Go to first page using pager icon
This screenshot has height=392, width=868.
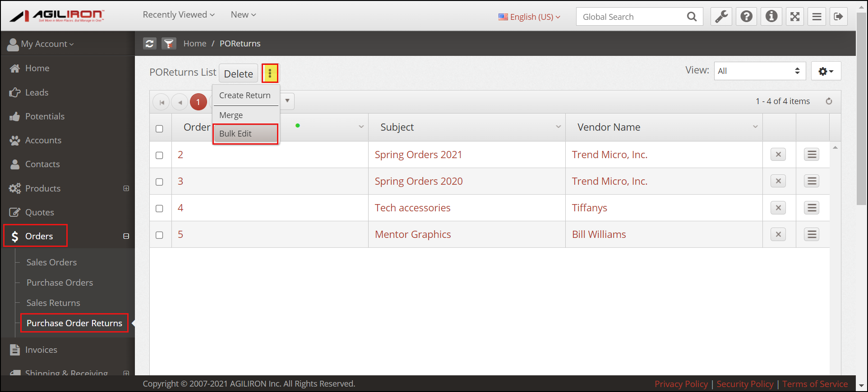pos(162,102)
